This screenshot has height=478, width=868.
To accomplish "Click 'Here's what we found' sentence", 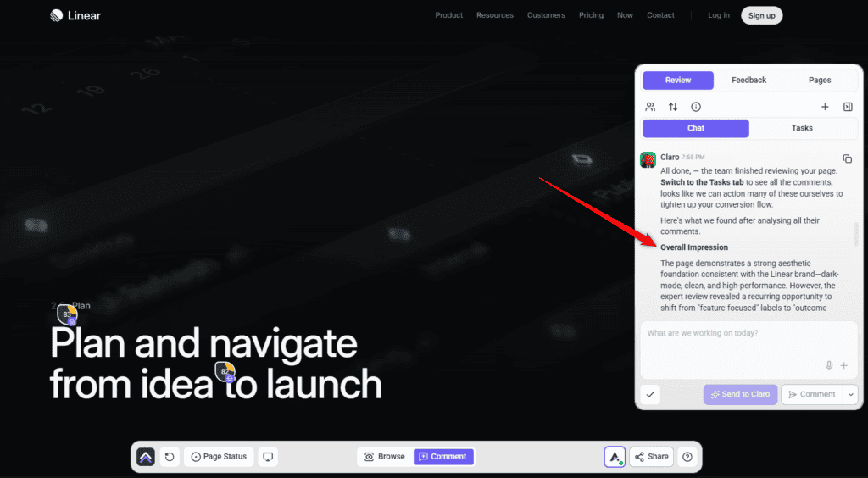I will pyautogui.click(x=739, y=225).
